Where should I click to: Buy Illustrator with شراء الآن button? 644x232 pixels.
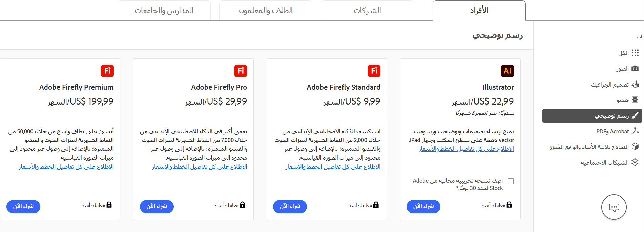(423, 206)
